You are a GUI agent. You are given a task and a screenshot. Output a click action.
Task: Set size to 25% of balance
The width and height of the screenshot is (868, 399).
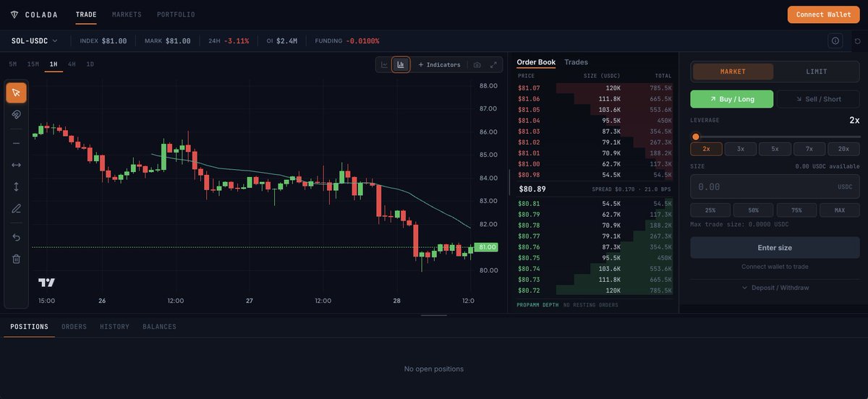(710, 210)
